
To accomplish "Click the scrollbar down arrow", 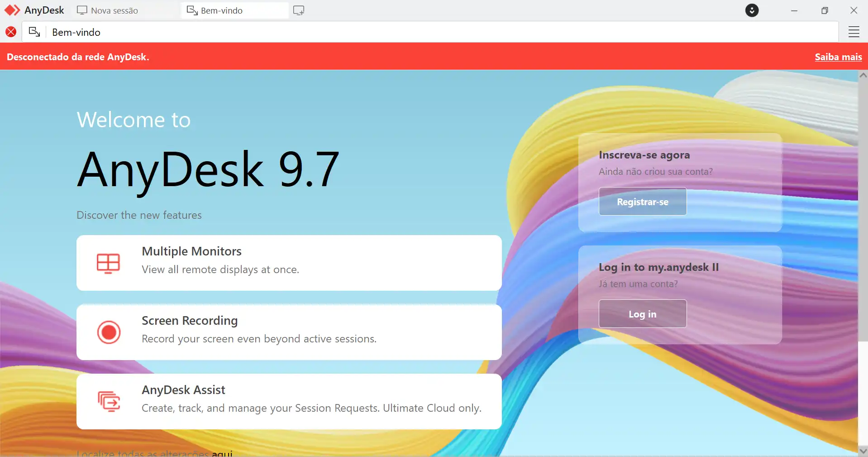I will (863, 451).
